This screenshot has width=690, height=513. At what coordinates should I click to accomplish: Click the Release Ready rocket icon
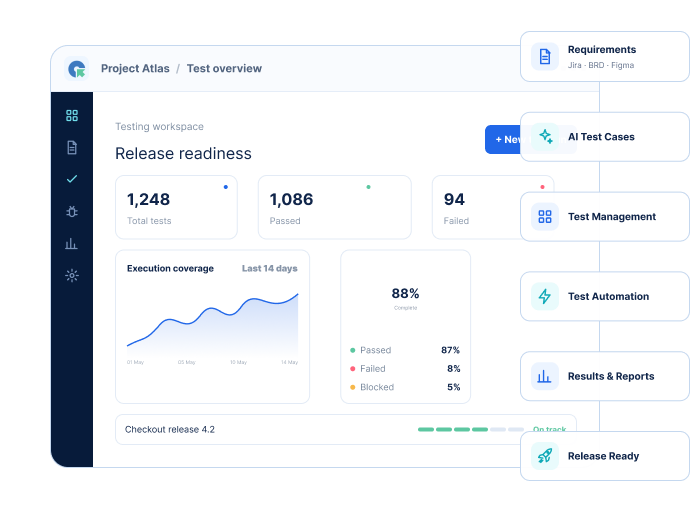(x=545, y=456)
